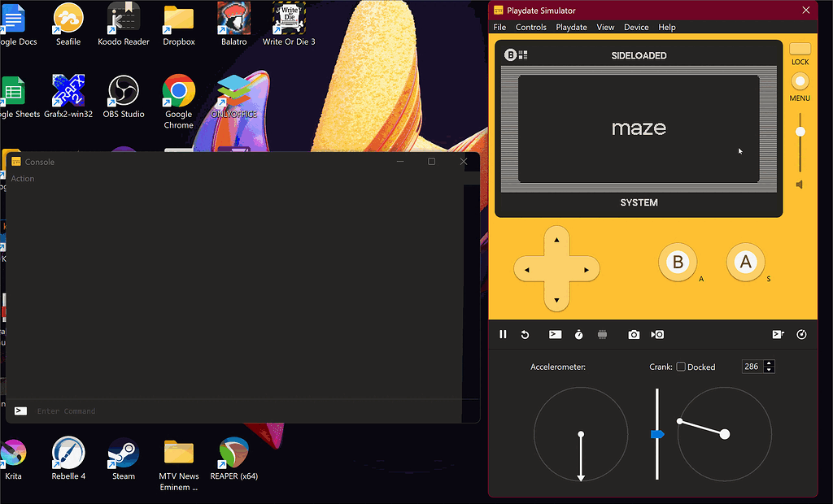
Task: Open Koodo Reader desktop shortcut
Action: (x=124, y=24)
